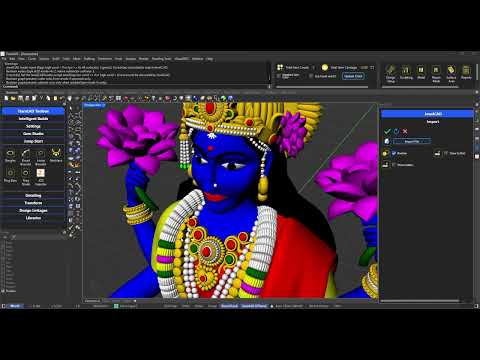Image resolution: width=480 pixels, height=360 pixels.
Task: Toggle the checkbox left of Update Data button
Action: (311, 76)
